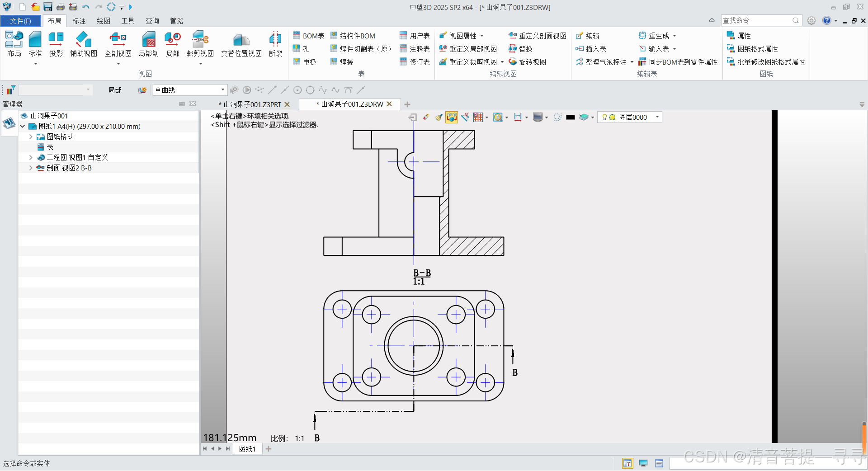This screenshot has width=868, height=471.
Task: Click the 全剖视图 full section tool
Action: 118,44
